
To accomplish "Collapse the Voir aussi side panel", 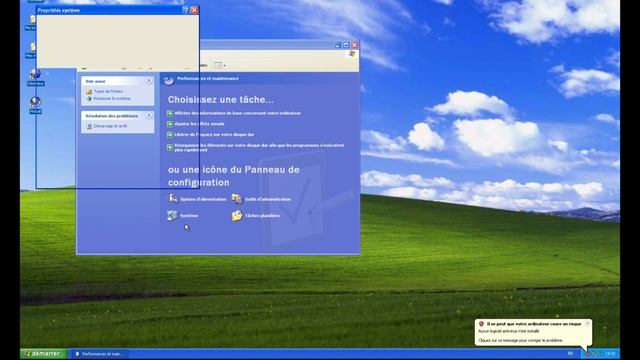I will 149,81.
